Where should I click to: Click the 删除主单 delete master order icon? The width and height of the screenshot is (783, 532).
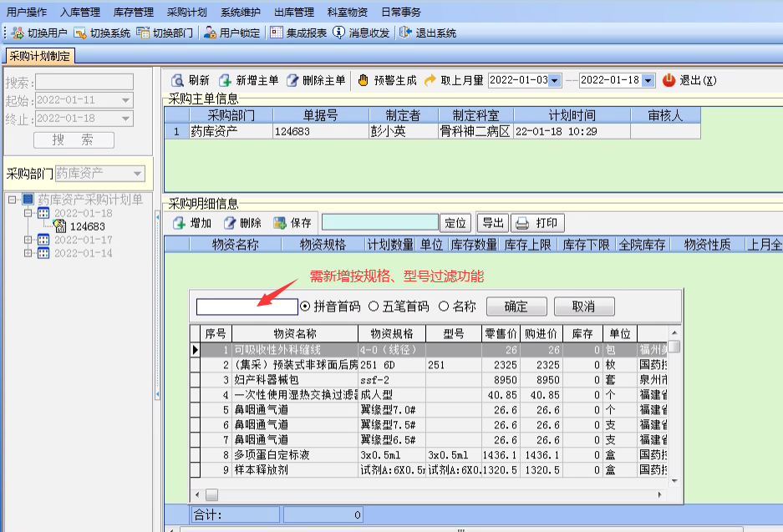pos(292,80)
